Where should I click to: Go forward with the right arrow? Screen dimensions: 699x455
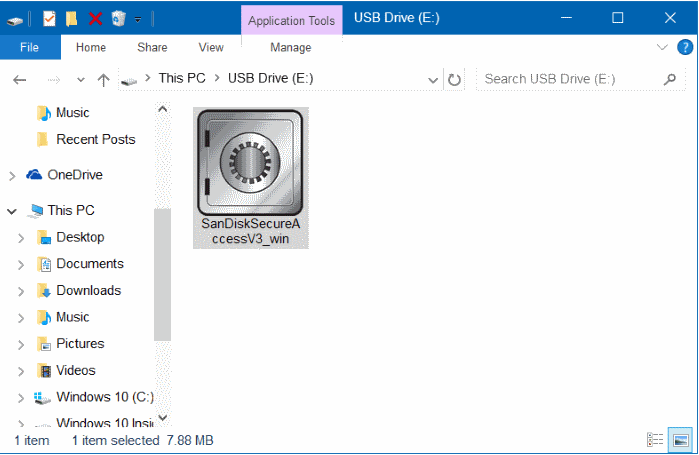click(54, 80)
